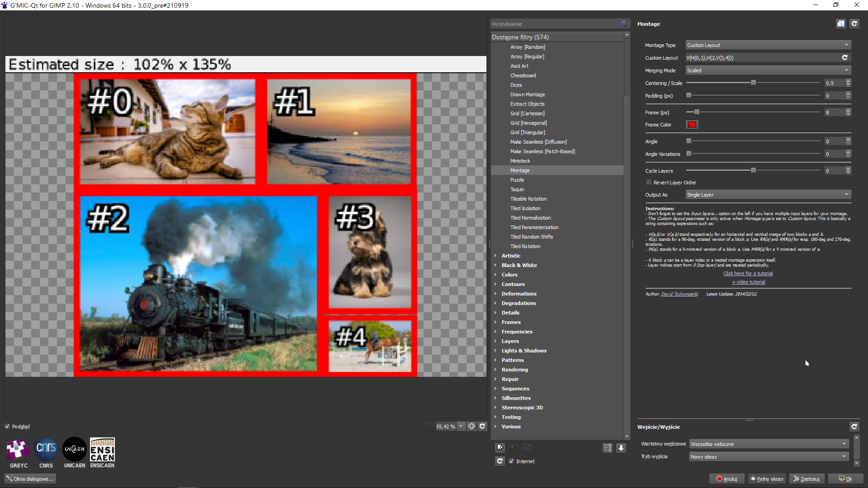The width and height of the screenshot is (868, 488).
Task: Open David Tschumperlé author link
Action: point(679,294)
